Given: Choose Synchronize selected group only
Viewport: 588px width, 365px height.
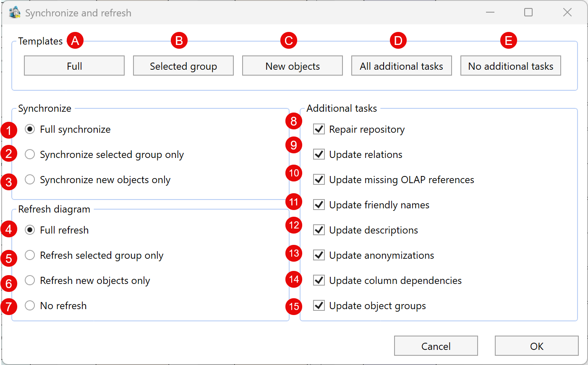Looking at the screenshot, I should tap(30, 155).
